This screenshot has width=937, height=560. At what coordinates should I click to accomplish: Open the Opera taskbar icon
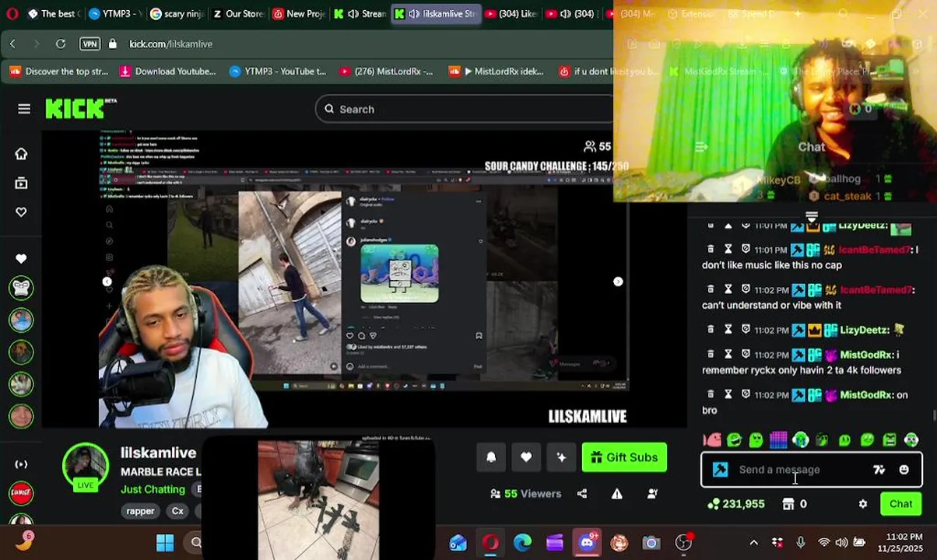tap(490, 543)
